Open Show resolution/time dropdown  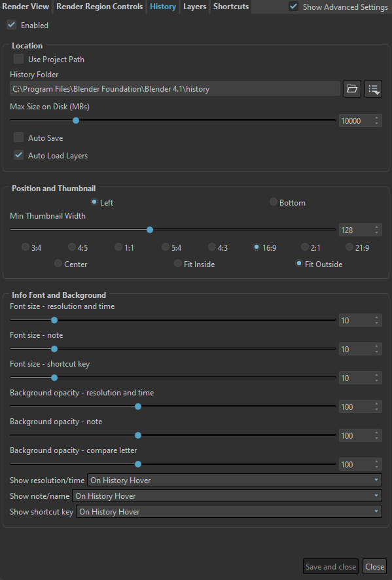234,480
